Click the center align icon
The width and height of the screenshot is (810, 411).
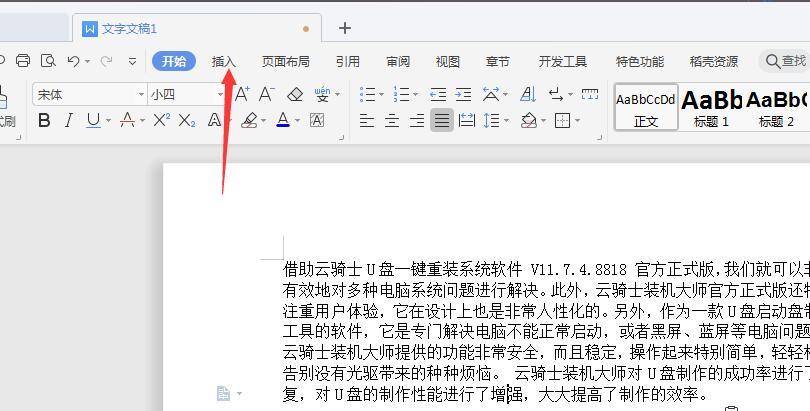point(391,121)
